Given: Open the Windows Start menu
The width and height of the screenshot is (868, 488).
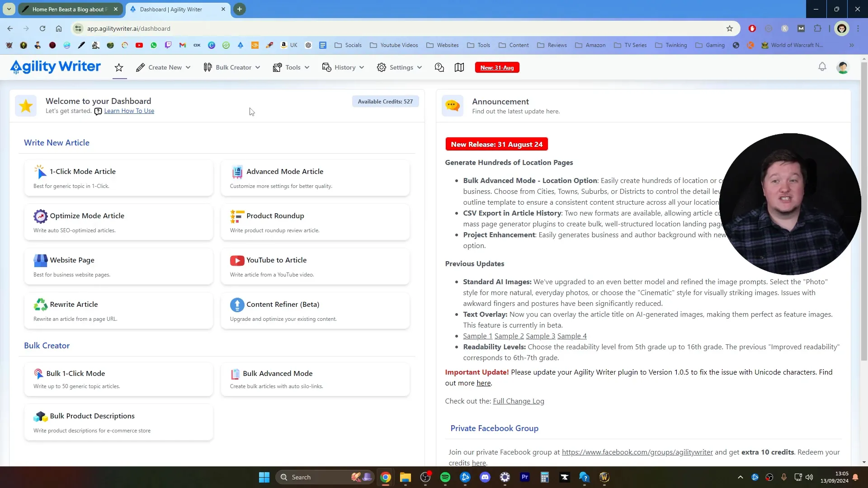Looking at the screenshot, I should point(264,477).
